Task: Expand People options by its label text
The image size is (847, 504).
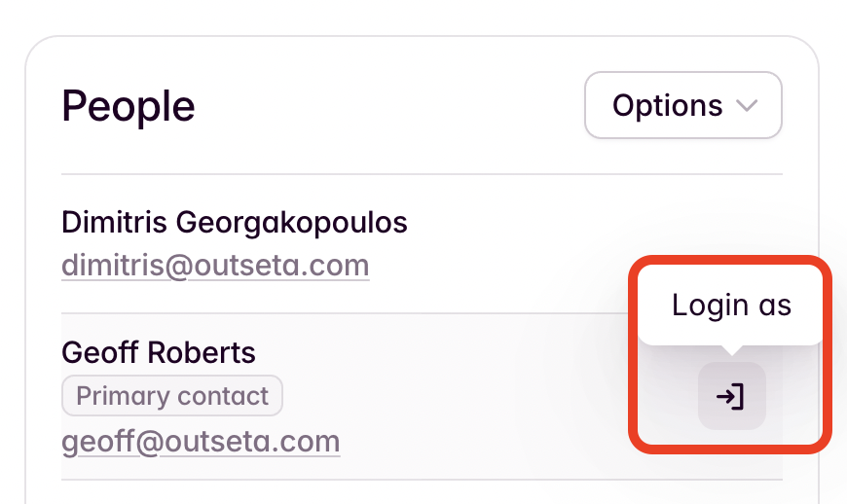Action: tap(668, 105)
